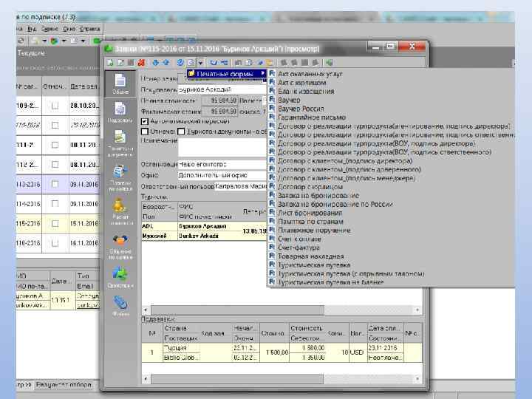Click the red X icon in the dialog toolbar
The height and width of the screenshot is (399, 532).
[x=141, y=62]
